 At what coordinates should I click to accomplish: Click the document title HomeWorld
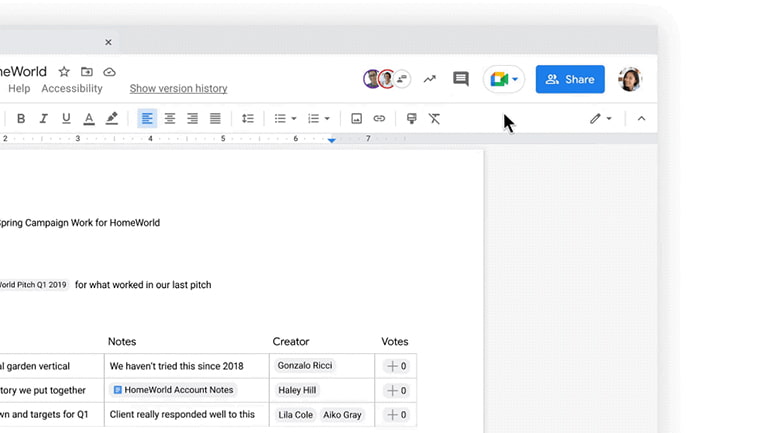pos(23,72)
